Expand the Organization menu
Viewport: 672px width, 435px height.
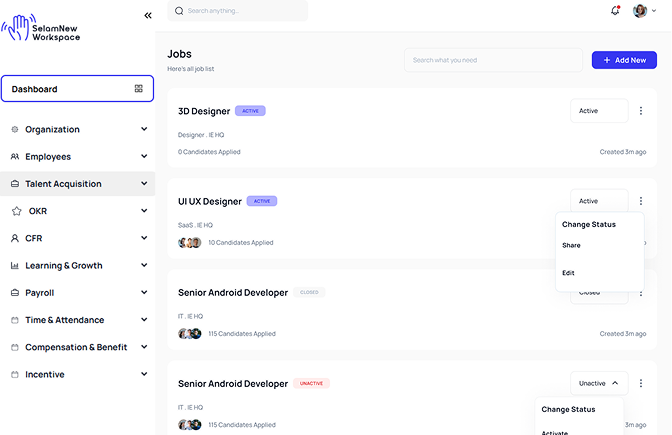[x=145, y=129]
